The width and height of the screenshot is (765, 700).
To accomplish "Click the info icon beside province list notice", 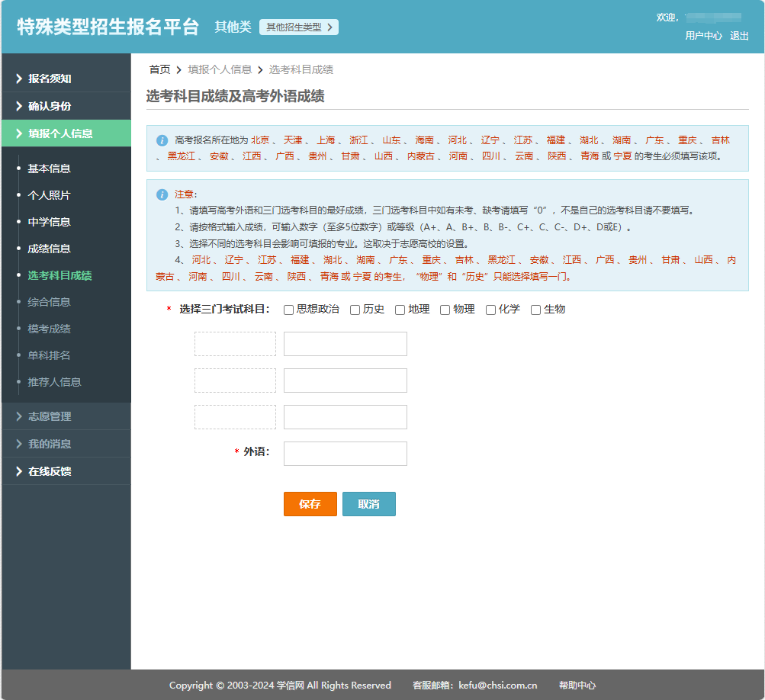I will [x=162, y=141].
